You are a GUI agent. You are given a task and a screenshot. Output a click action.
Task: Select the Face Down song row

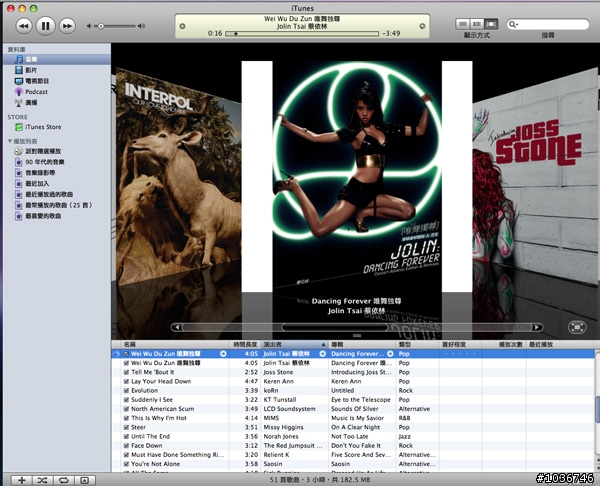coord(352,446)
